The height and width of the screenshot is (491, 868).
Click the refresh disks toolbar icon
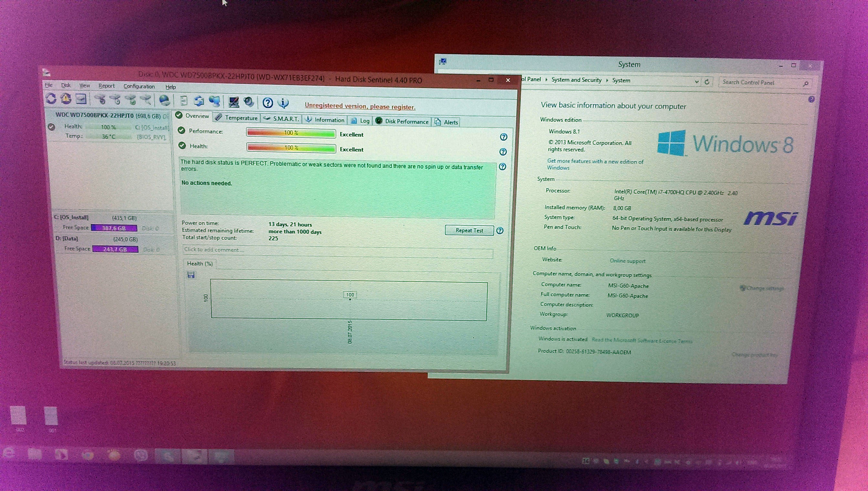(x=51, y=99)
